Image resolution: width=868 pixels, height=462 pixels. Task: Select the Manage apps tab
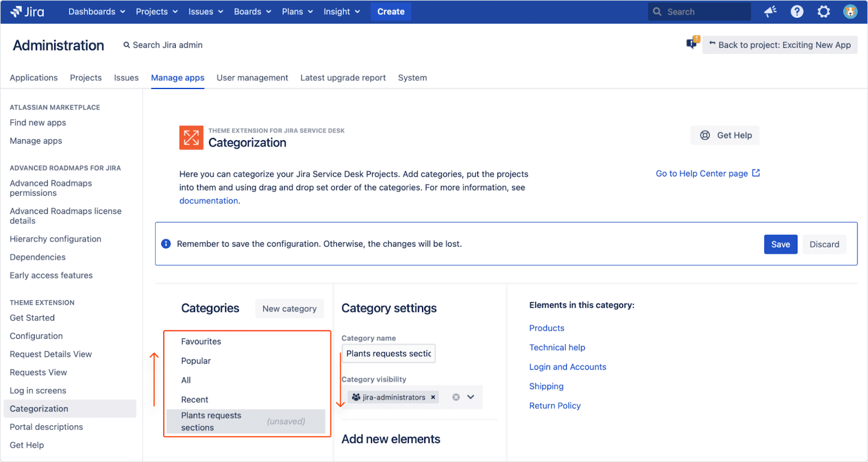[x=177, y=78]
